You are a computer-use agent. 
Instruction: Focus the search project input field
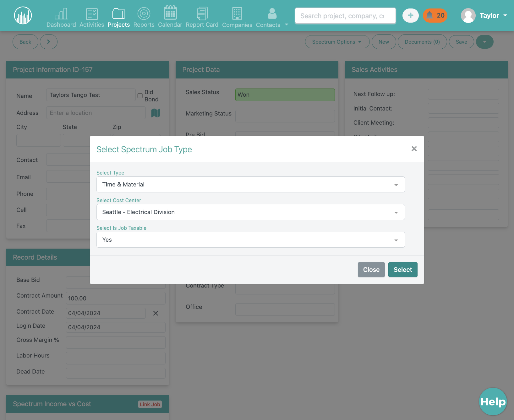coord(345,16)
